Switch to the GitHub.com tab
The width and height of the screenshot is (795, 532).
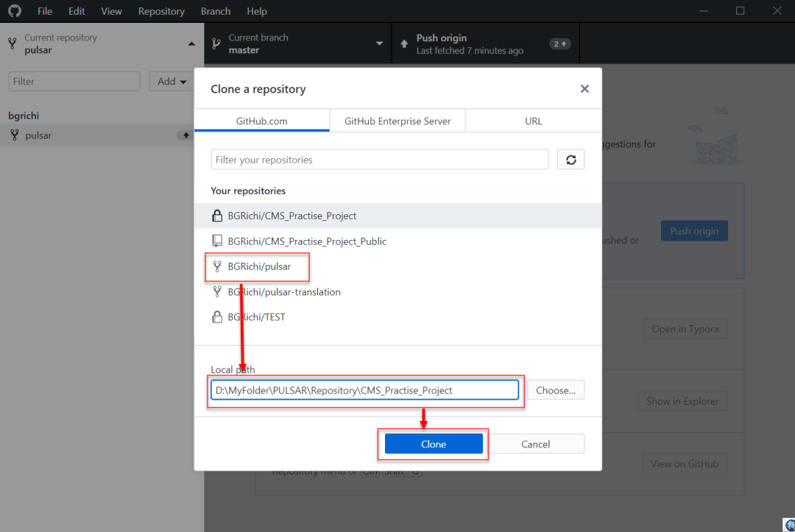point(261,121)
